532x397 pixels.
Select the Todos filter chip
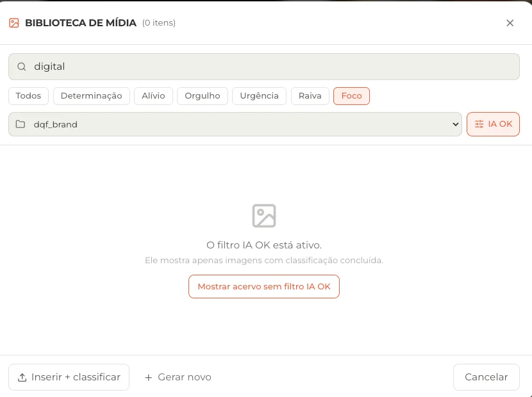tap(28, 96)
